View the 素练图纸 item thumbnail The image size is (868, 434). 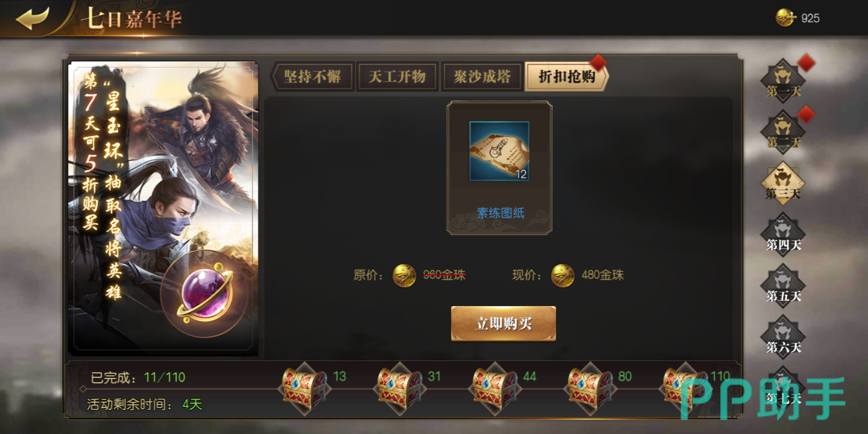point(499,151)
